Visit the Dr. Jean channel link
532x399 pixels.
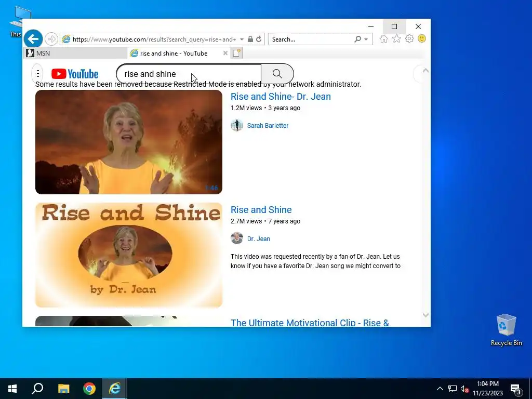[259, 239]
